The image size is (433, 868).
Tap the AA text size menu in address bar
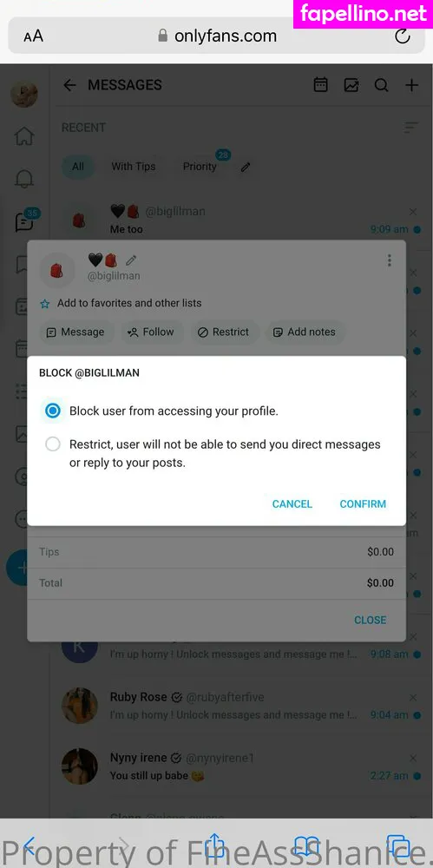pyautogui.click(x=33, y=36)
